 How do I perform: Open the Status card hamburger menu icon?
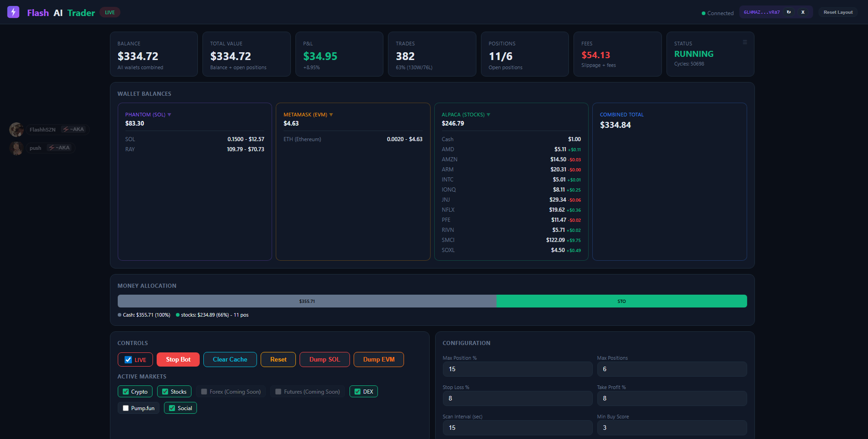pyautogui.click(x=745, y=42)
